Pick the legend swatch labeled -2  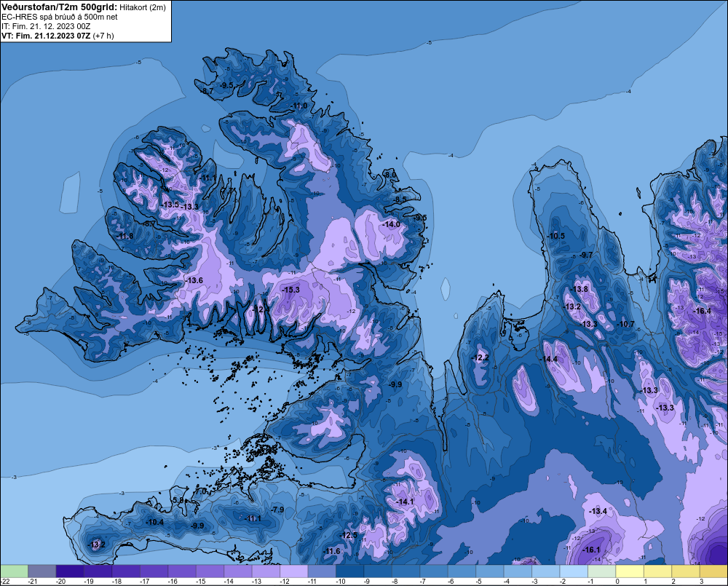574,571
